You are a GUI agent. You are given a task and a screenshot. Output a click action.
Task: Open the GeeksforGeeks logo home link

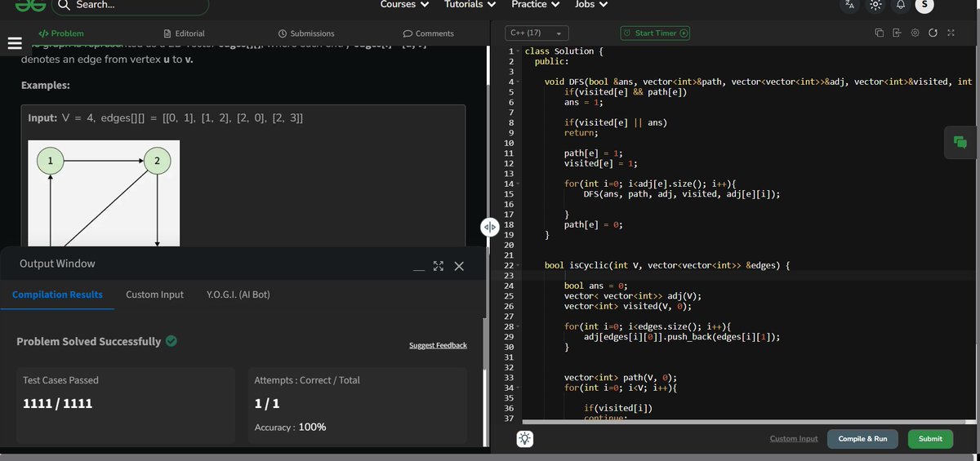[x=30, y=5]
